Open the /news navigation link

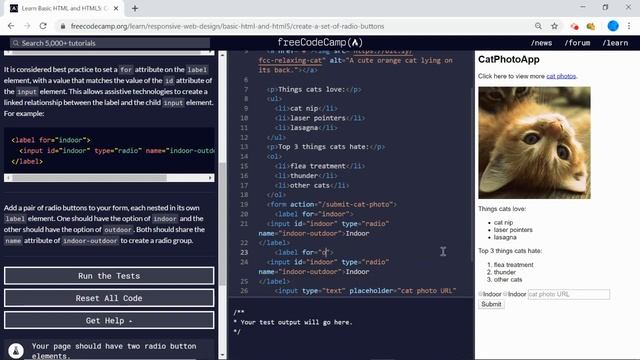tap(541, 43)
